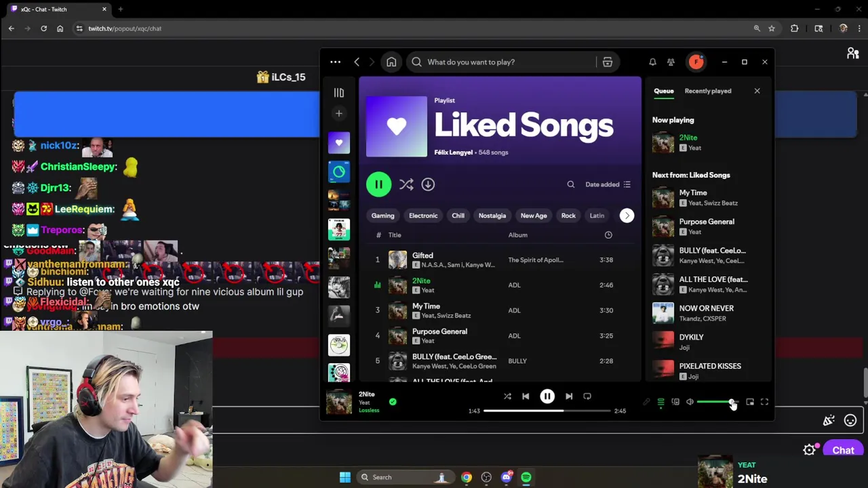868x488 pixels.
Task: Open the Miniplayer icon
Action: 750,403
